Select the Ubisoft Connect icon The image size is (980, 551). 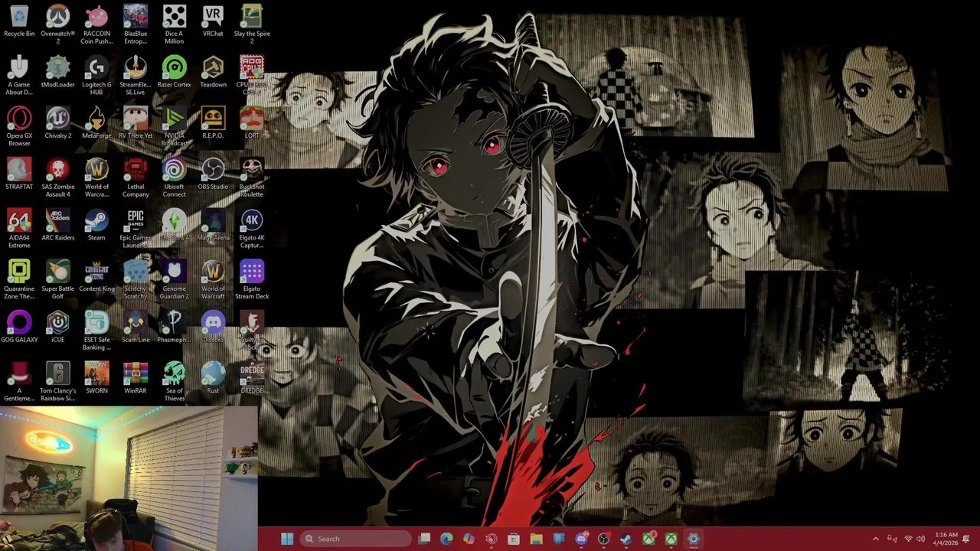click(x=174, y=178)
